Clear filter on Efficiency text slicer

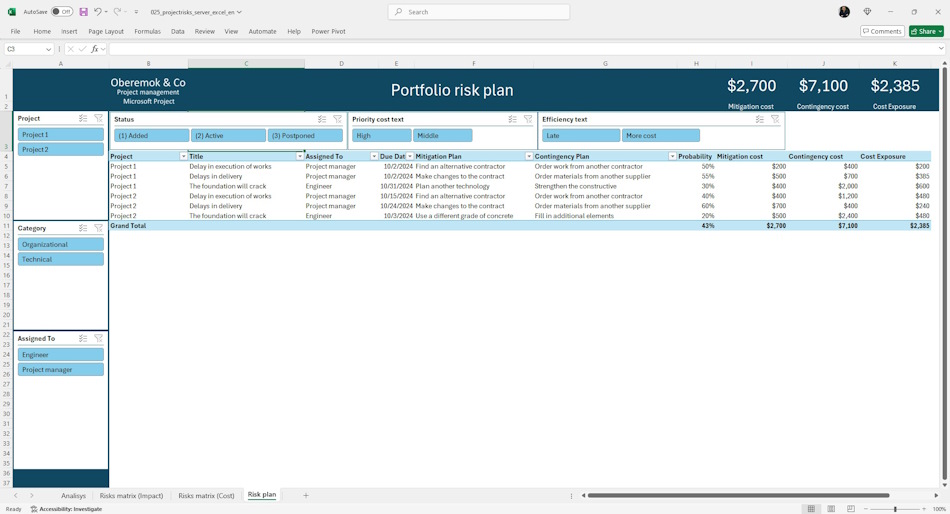(x=775, y=119)
